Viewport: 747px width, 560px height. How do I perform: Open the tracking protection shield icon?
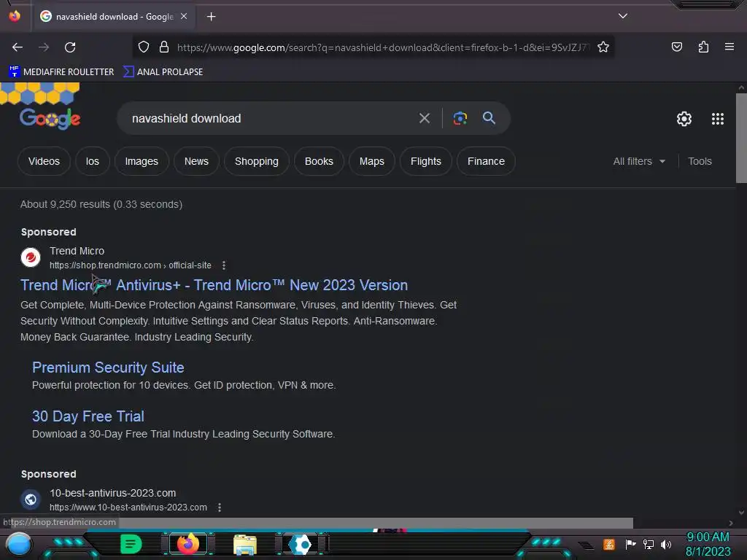pyautogui.click(x=144, y=47)
